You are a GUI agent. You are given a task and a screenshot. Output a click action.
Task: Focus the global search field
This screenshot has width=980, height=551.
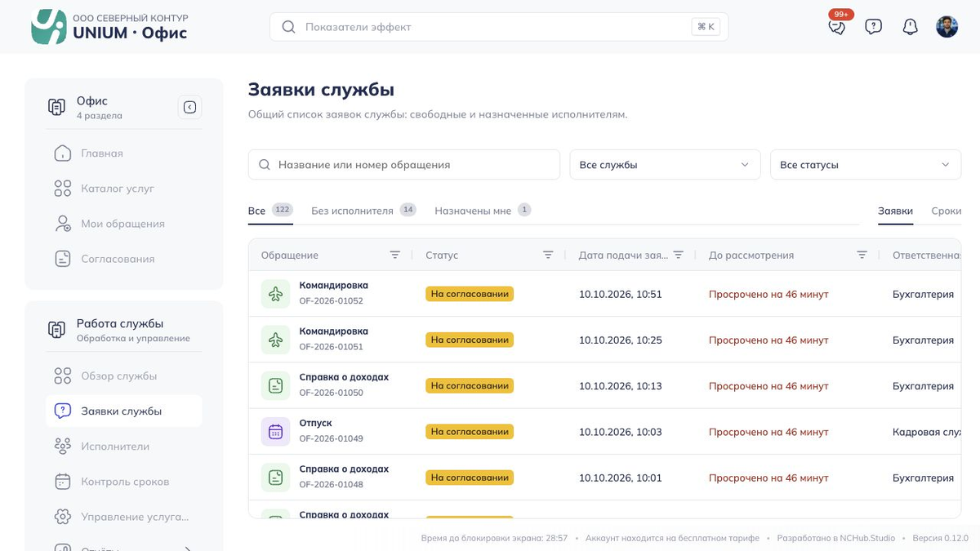(x=499, y=27)
